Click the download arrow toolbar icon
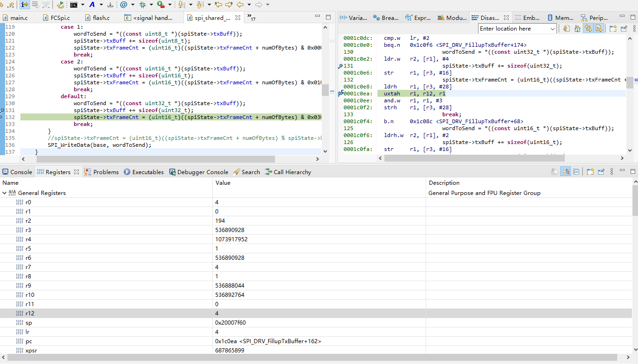 (110, 5)
